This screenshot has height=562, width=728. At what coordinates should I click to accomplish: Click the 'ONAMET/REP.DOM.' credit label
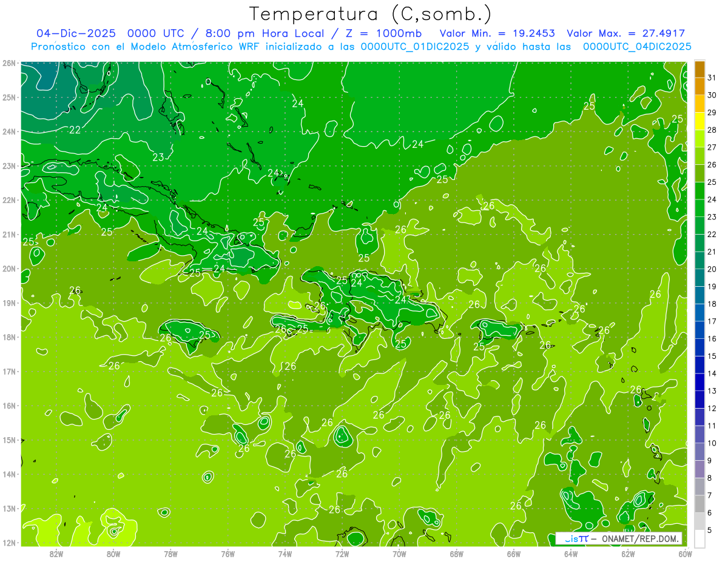pos(639,538)
